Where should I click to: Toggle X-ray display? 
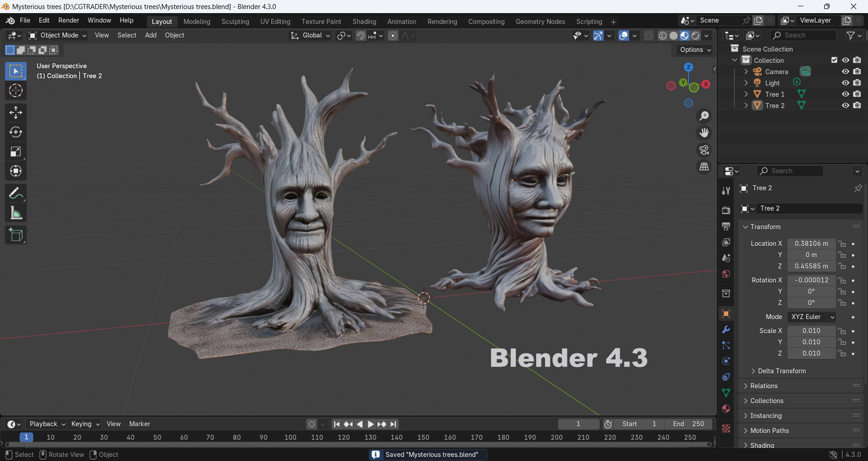coord(648,36)
